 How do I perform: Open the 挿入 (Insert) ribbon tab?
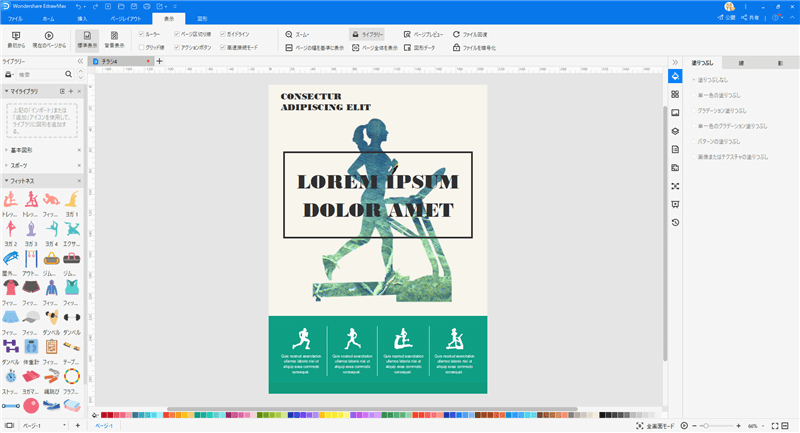tap(83, 18)
